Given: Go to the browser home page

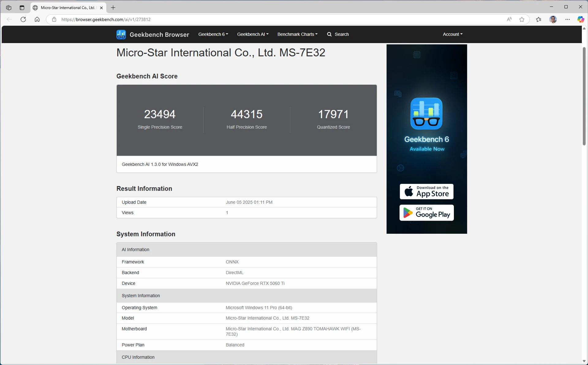Looking at the screenshot, I should (x=37, y=19).
